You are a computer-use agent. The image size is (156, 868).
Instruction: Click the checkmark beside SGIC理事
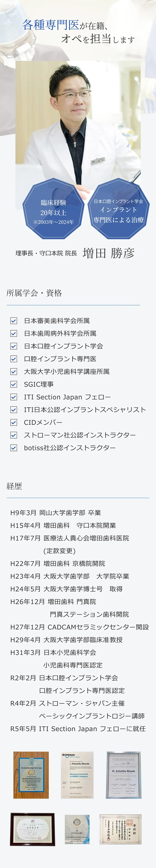click(x=13, y=384)
